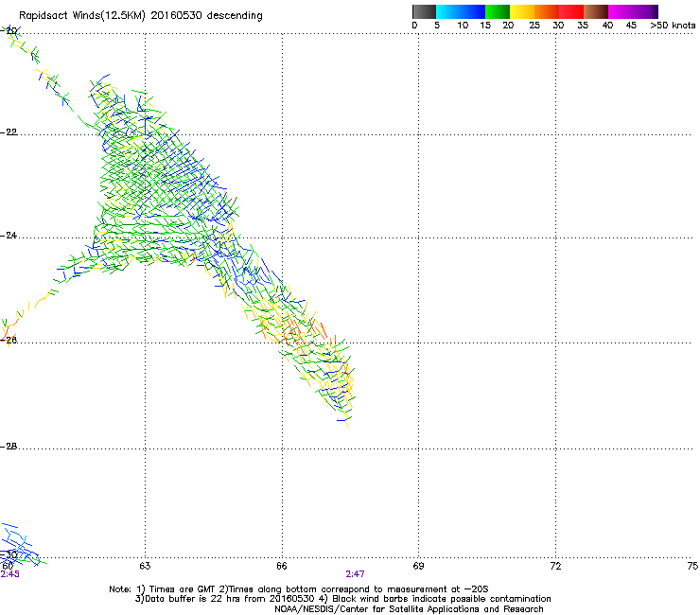Click the '>50 knots' legend label
Screen dimensions: 700x615
click(673, 26)
